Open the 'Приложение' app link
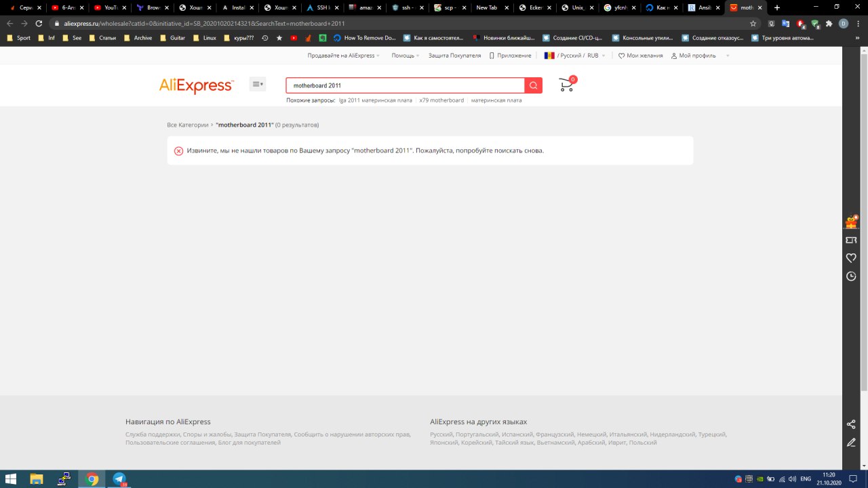Image resolution: width=868 pixels, height=488 pixels. pyautogui.click(x=511, y=56)
